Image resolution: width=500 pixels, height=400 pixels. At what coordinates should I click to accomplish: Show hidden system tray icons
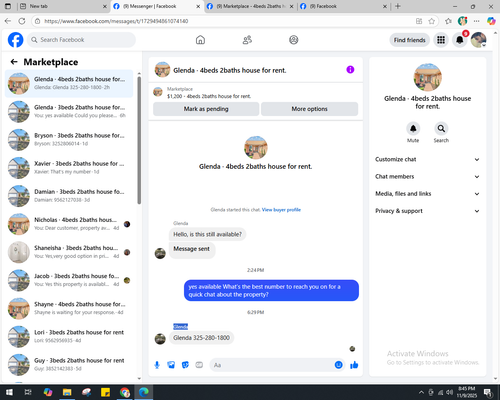tap(421, 392)
